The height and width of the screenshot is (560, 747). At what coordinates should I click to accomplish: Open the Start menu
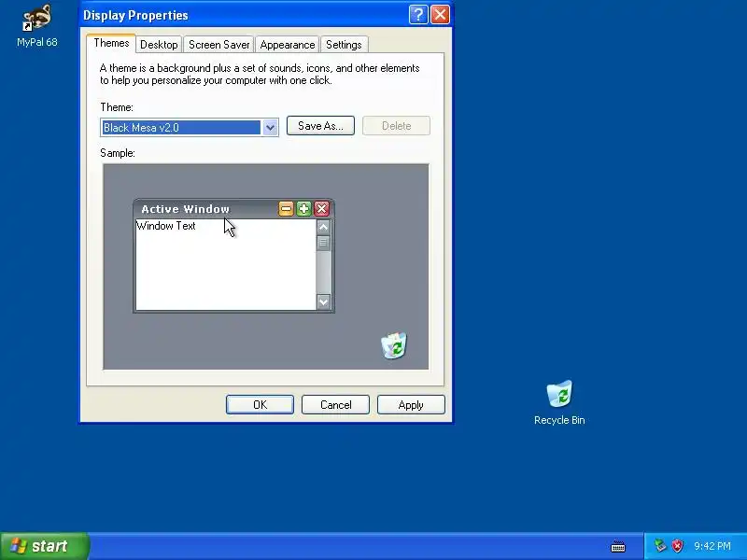tap(45, 546)
